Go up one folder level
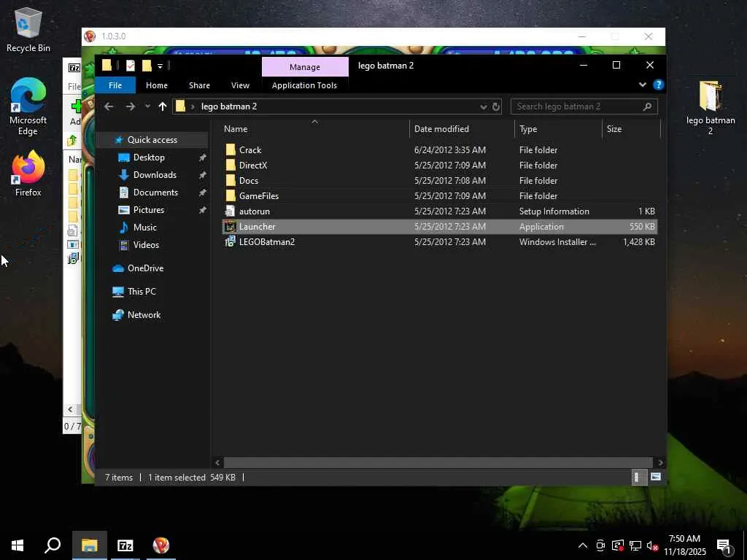 [163, 106]
